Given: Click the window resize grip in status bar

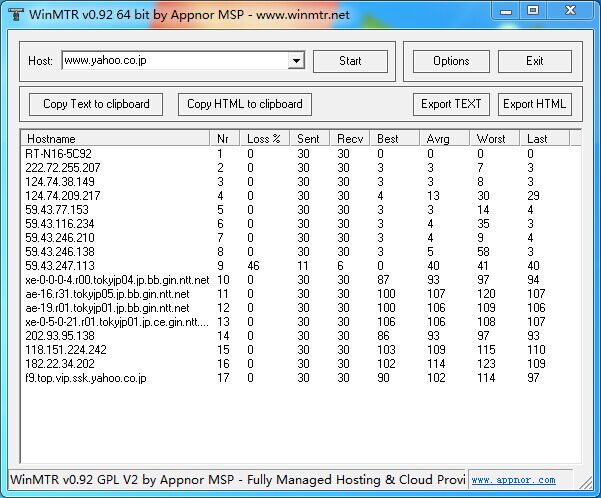Looking at the screenshot, I should click(585, 481).
